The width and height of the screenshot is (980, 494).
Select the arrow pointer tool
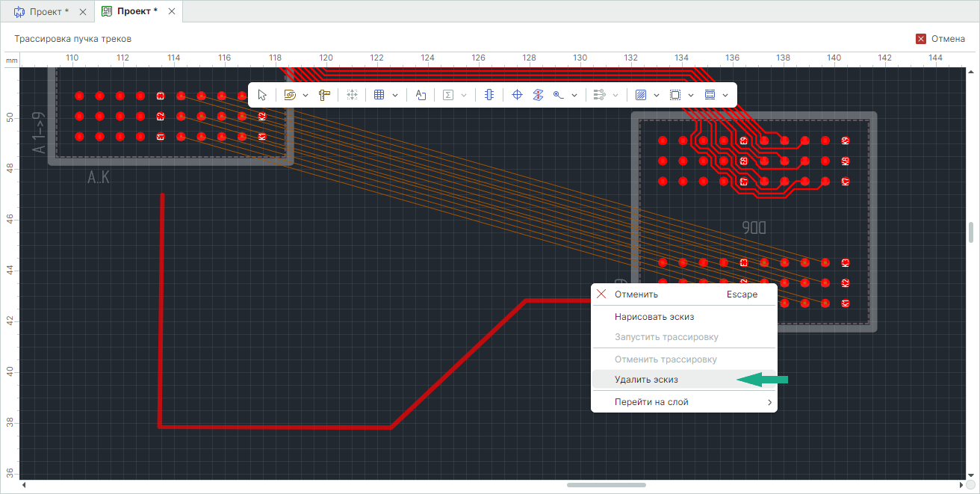[262, 95]
